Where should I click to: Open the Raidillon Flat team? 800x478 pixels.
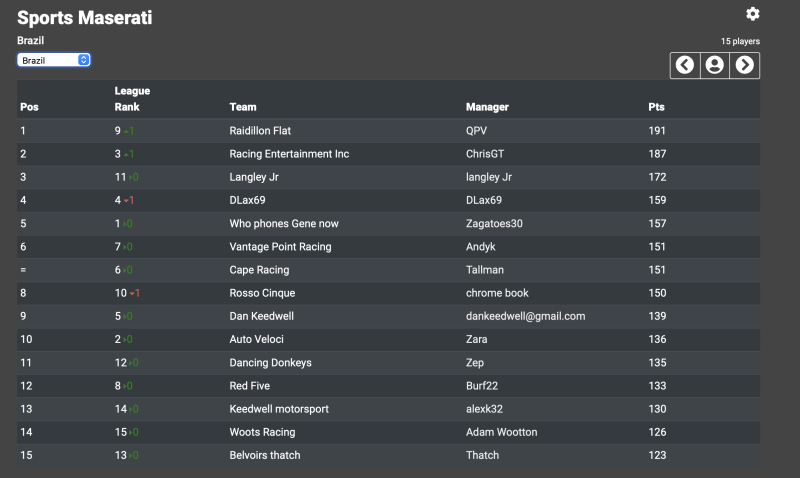(x=260, y=131)
